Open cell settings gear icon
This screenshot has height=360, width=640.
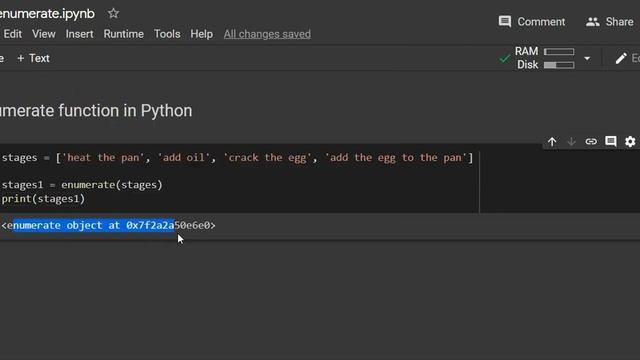pos(630,142)
